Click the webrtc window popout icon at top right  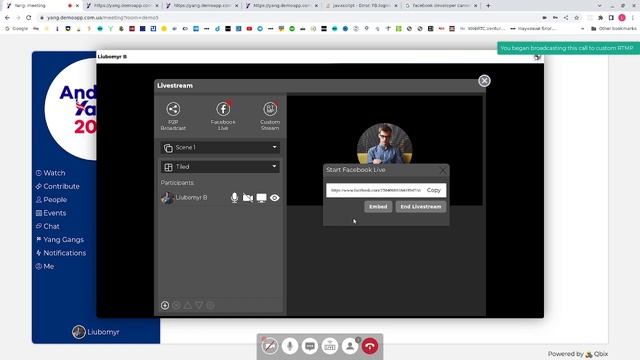tap(537, 57)
